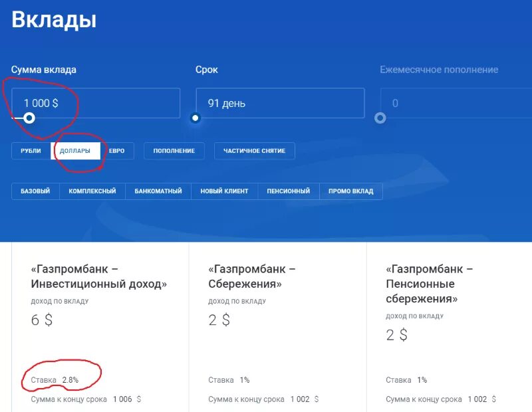Click 1 002 $ sum in Пенсионные сбережения card
The image size is (532, 412).
(481, 399)
